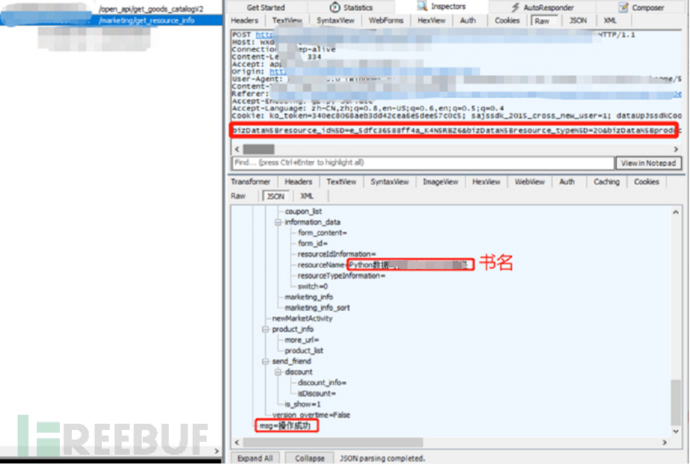Open response SyntaxView tab

(389, 181)
